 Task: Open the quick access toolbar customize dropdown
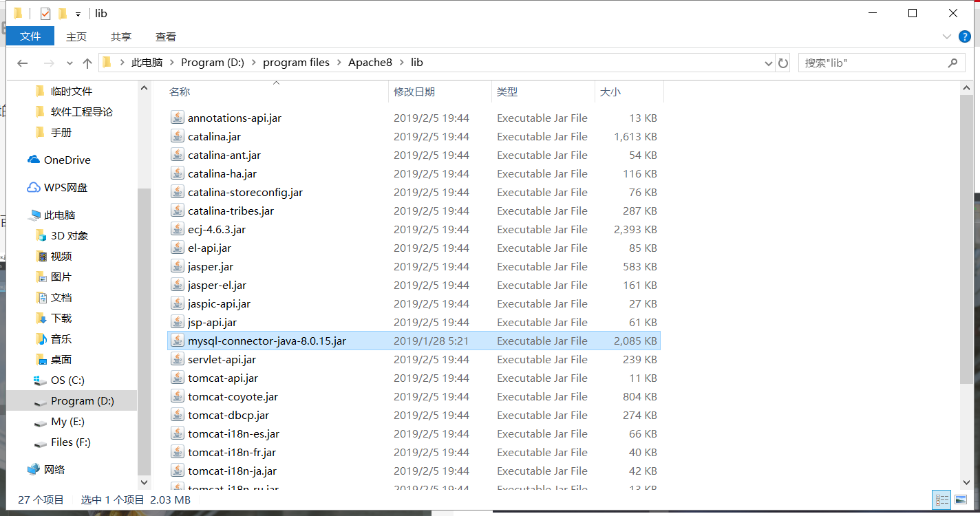click(78, 14)
